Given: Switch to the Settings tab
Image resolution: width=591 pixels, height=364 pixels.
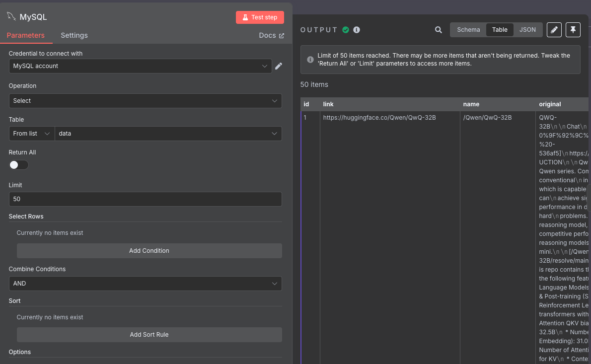Looking at the screenshot, I should (74, 35).
